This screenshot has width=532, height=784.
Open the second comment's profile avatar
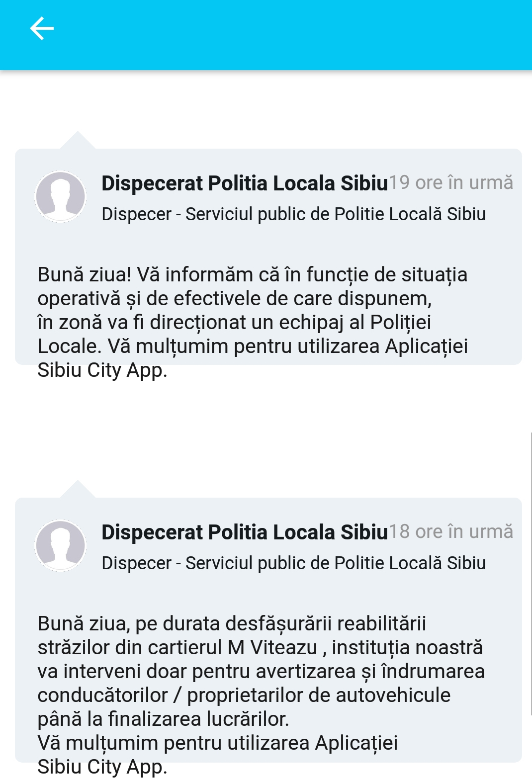(61, 545)
